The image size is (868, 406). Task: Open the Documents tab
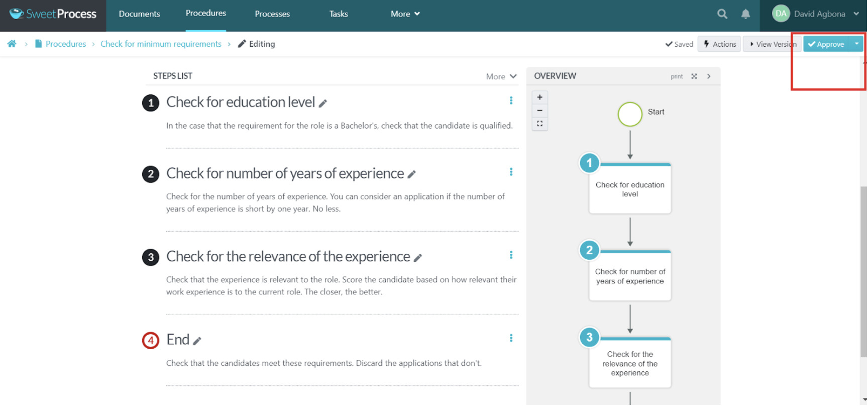click(x=139, y=14)
